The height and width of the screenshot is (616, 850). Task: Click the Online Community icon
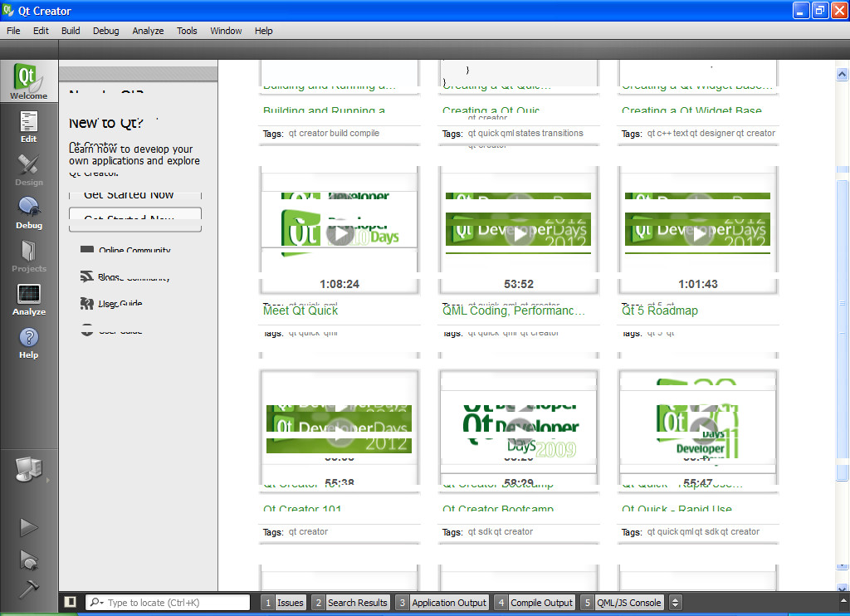click(x=86, y=249)
